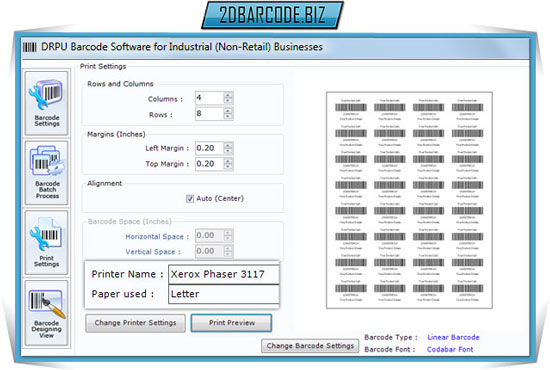This screenshot has width=550, height=370.
Task: Select the Barcode Batch Process icon
Action: [46, 173]
